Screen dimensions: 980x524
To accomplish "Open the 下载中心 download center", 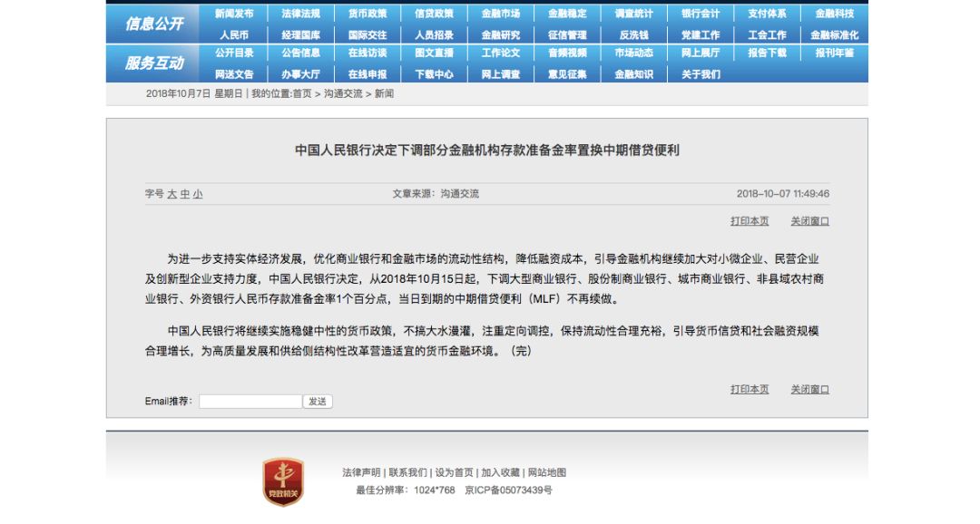I will click(434, 74).
